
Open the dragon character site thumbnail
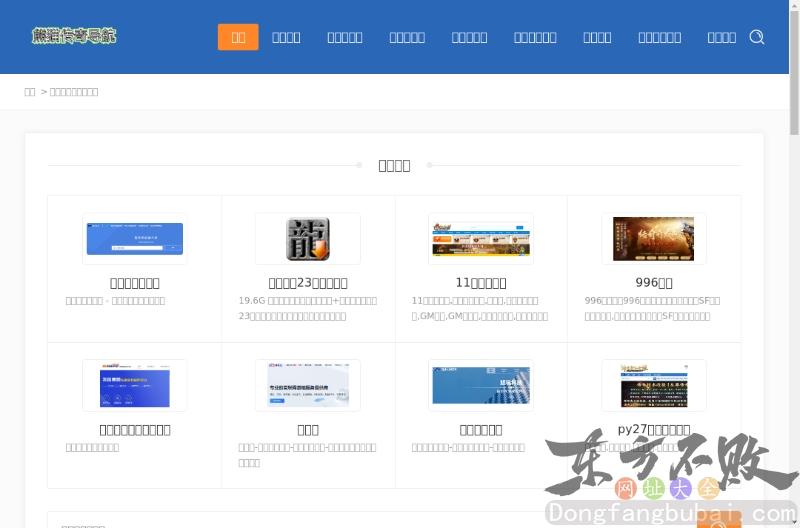(308, 239)
